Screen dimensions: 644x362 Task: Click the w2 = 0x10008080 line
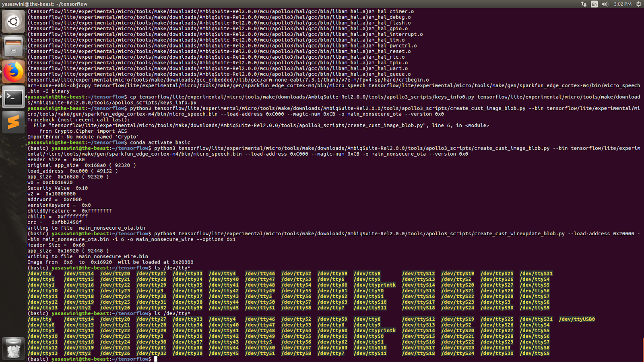pyautogui.click(x=52, y=194)
